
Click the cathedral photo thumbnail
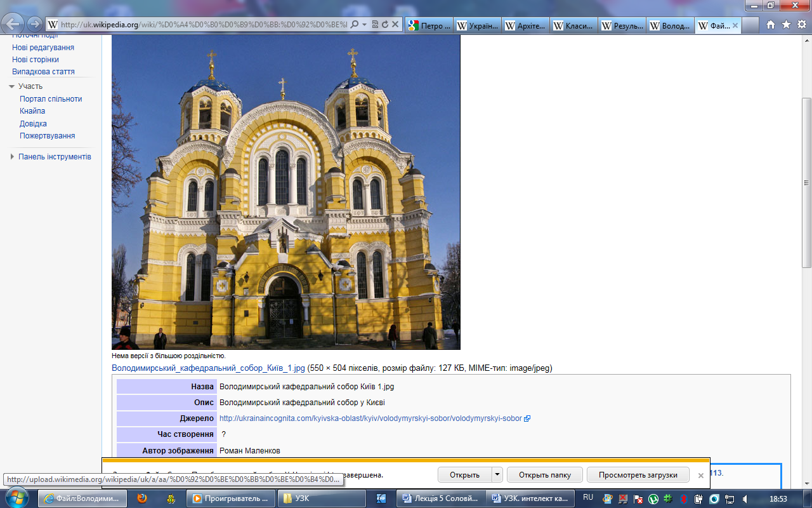pos(286,192)
